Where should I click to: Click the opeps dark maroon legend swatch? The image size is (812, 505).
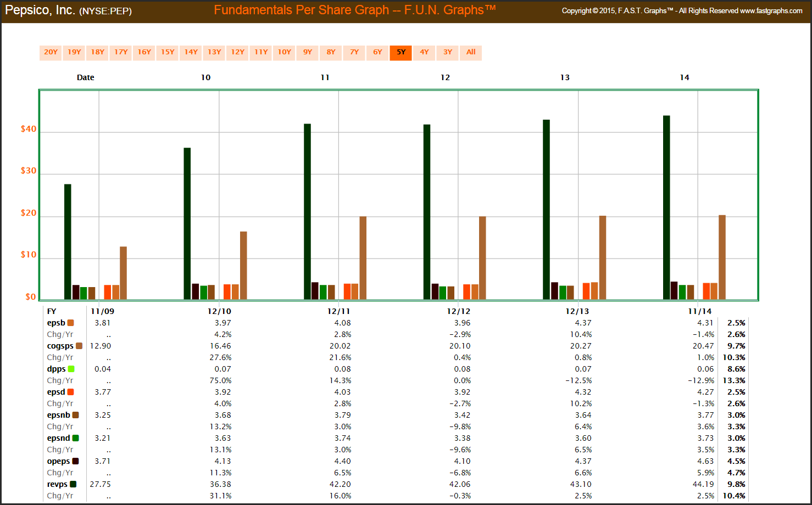pyautogui.click(x=75, y=461)
